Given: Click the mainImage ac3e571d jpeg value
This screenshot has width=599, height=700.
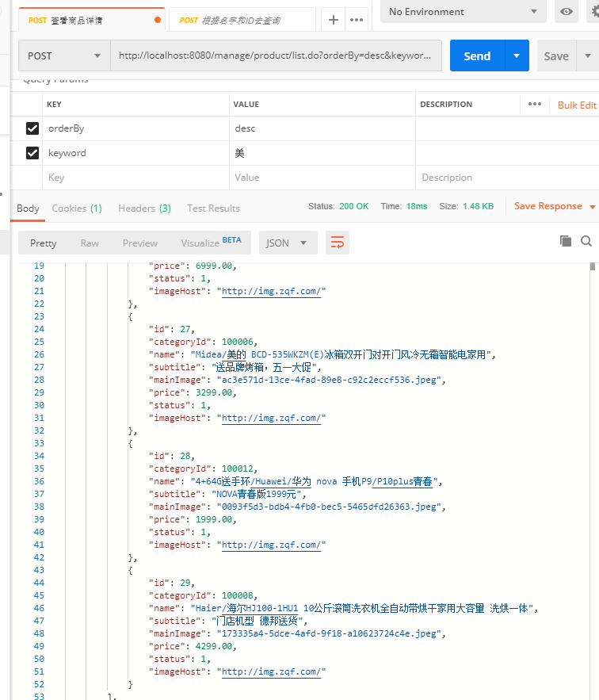Looking at the screenshot, I should coord(329,380).
